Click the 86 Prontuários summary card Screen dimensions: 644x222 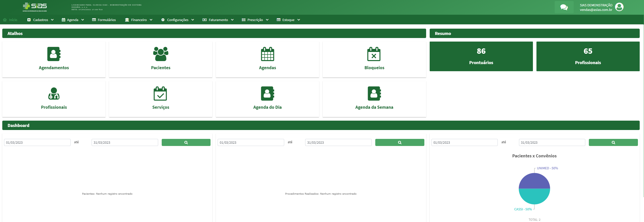point(481,56)
